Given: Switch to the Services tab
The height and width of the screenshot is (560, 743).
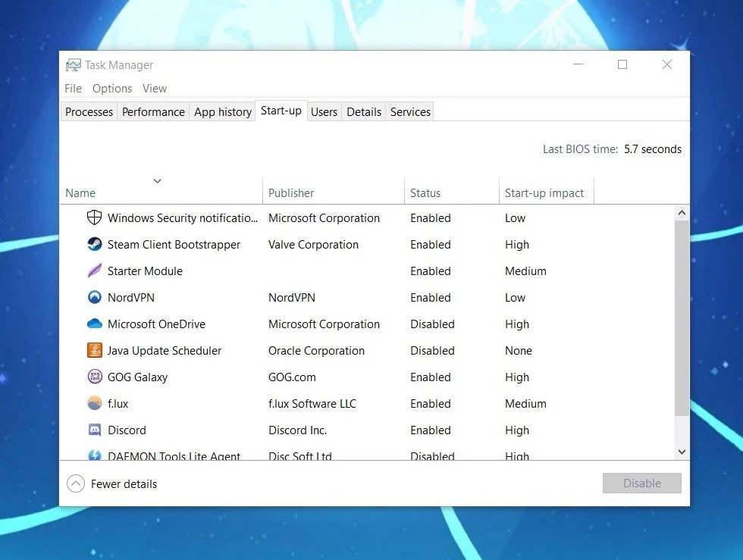Looking at the screenshot, I should click(409, 111).
